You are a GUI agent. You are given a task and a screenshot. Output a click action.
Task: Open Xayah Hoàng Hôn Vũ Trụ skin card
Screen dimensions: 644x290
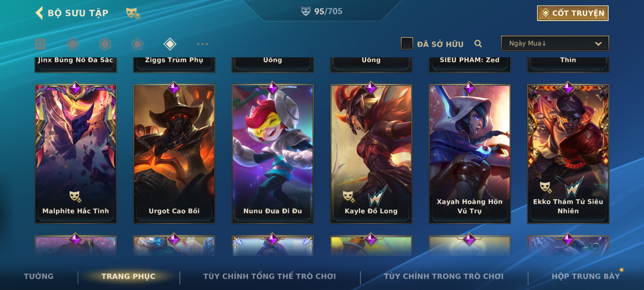(x=470, y=154)
